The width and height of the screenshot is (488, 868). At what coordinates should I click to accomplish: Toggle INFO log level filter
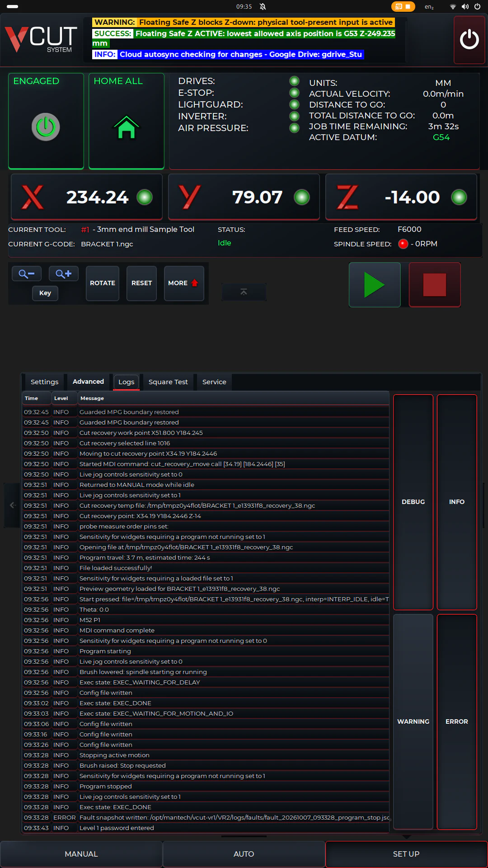(x=457, y=502)
